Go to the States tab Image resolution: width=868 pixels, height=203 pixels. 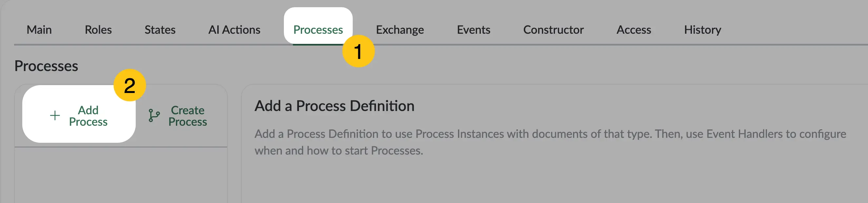click(160, 30)
